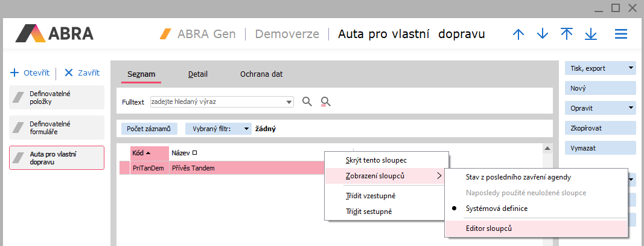The height and width of the screenshot is (246, 644).
Task: Open the hamburger main menu
Action: click(621, 34)
